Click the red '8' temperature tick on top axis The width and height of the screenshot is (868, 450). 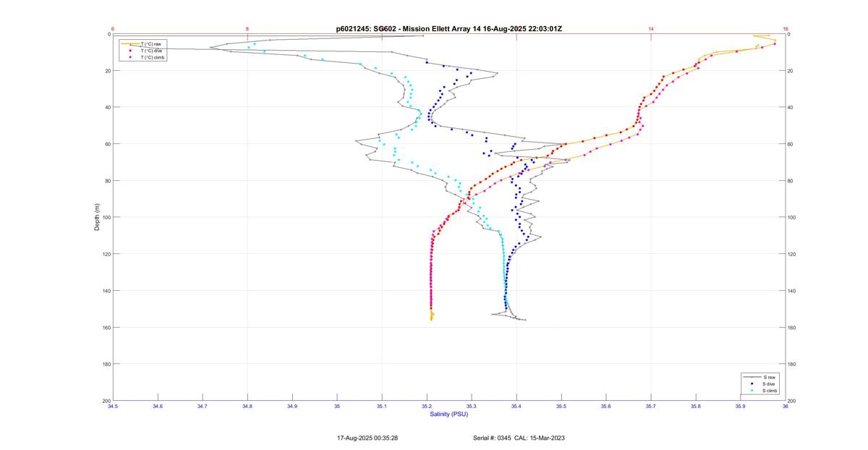click(x=247, y=29)
